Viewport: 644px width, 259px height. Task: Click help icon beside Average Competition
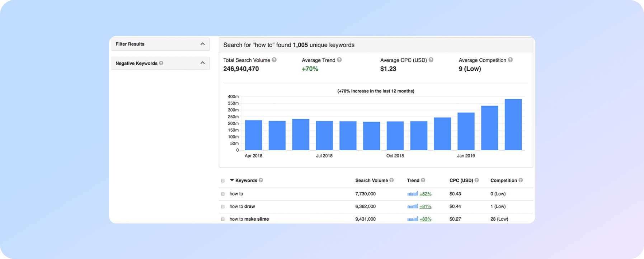[510, 60]
